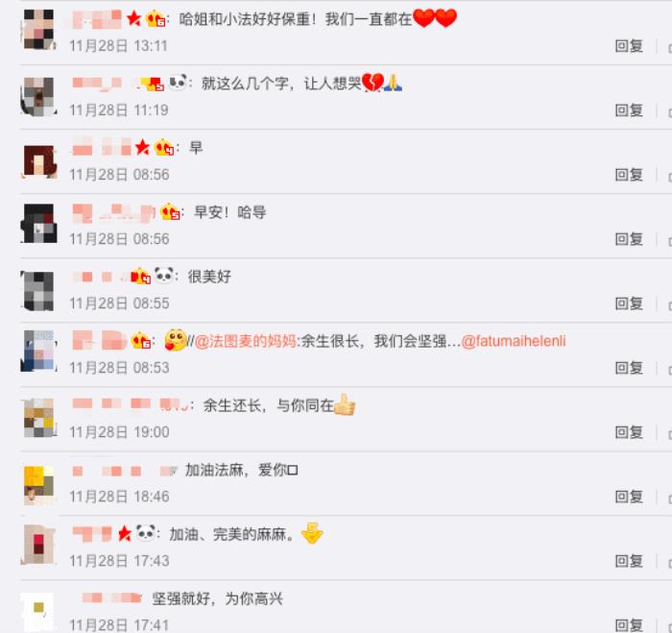Reply to the 13:11 comment
This screenshot has height=633, width=672.
(x=629, y=46)
